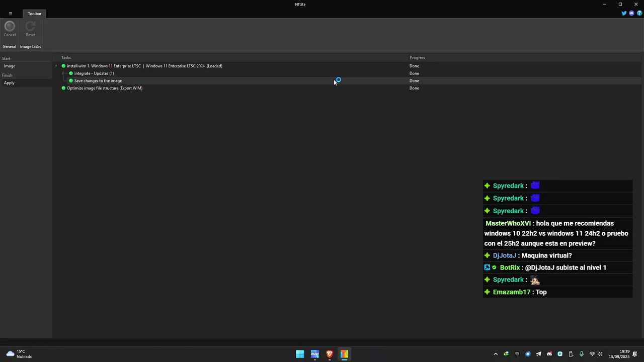Viewport: 644px width, 362px height.
Task: Open the hamburger main menu
Action: (x=10, y=14)
